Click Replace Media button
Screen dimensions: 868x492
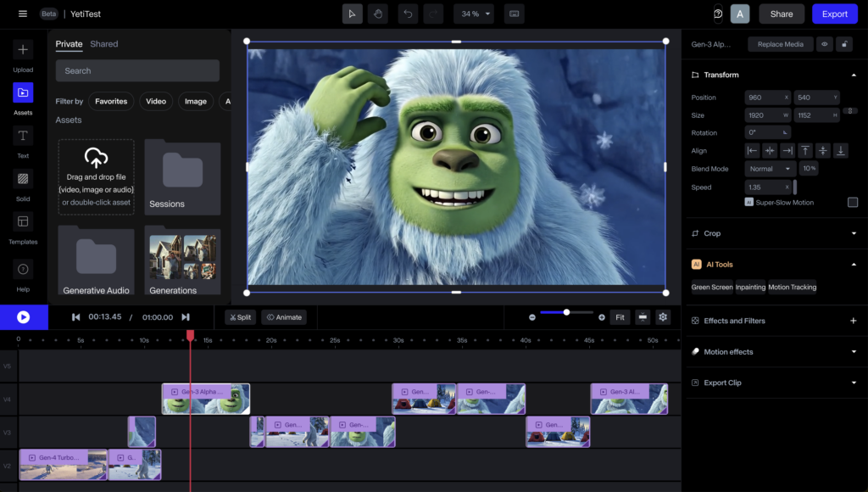point(780,44)
